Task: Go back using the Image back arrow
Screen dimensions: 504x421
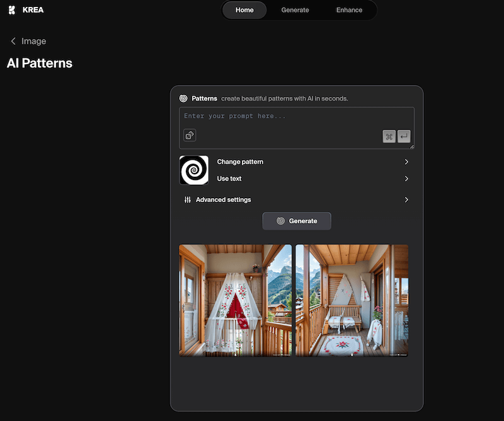Action: pyautogui.click(x=13, y=41)
